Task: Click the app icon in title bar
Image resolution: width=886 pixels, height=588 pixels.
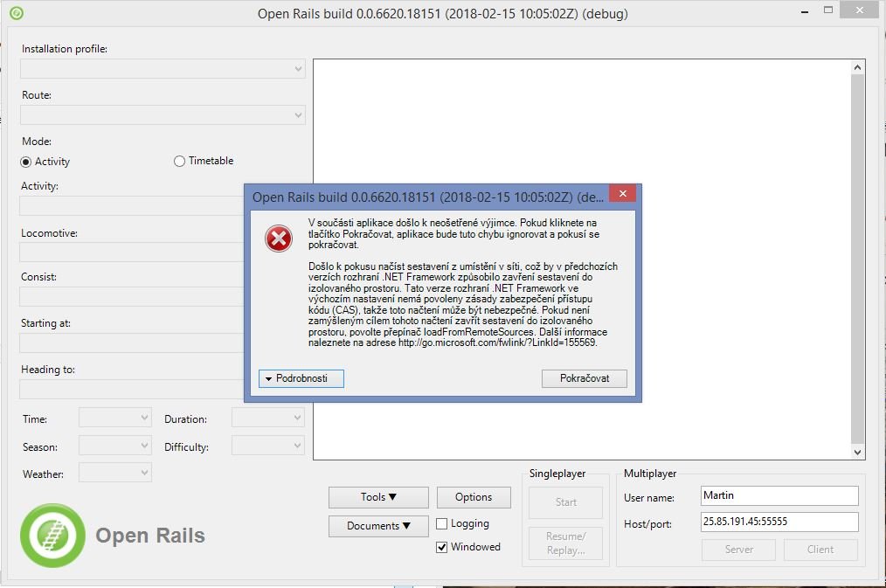Action: pos(16,13)
